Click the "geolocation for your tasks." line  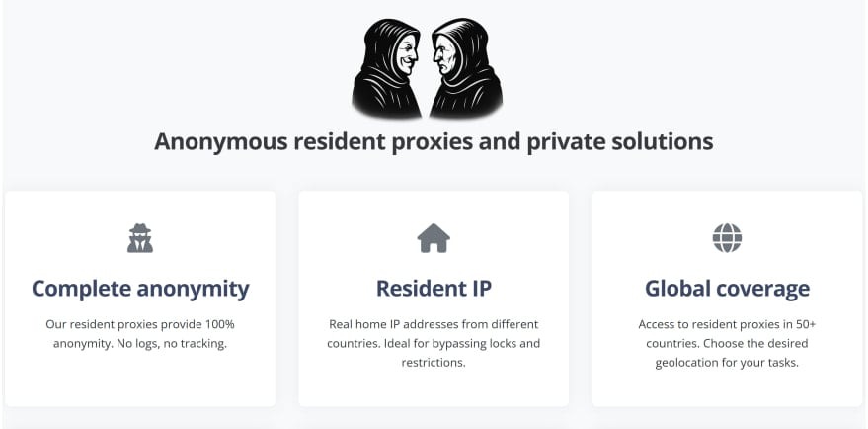727,362
